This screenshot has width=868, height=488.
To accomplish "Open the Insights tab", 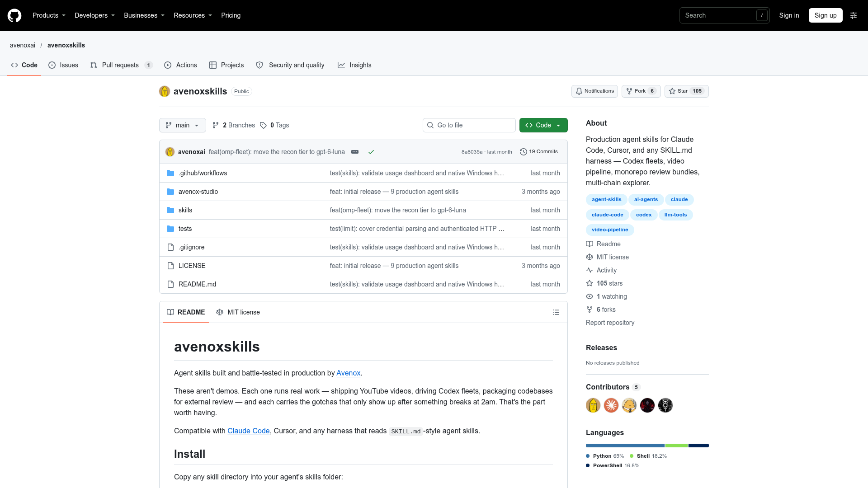I will 354,65.
